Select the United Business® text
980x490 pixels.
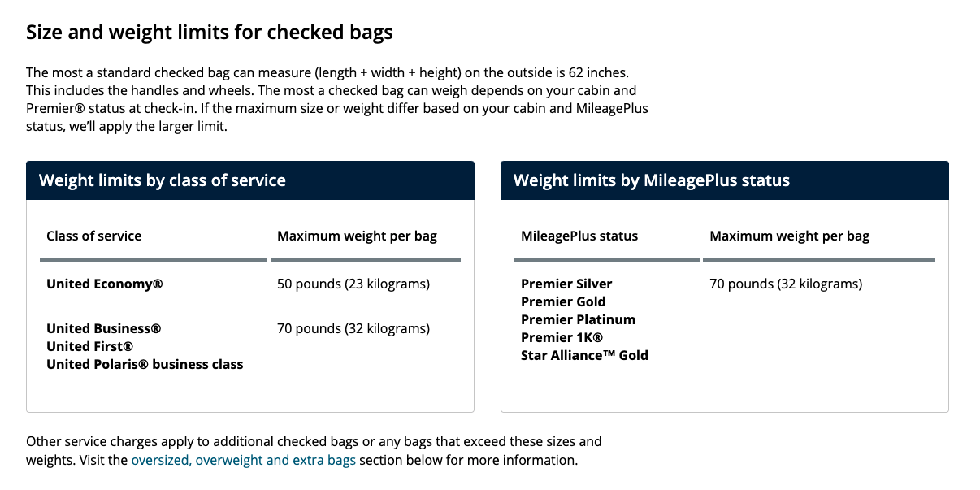(104, 328)
